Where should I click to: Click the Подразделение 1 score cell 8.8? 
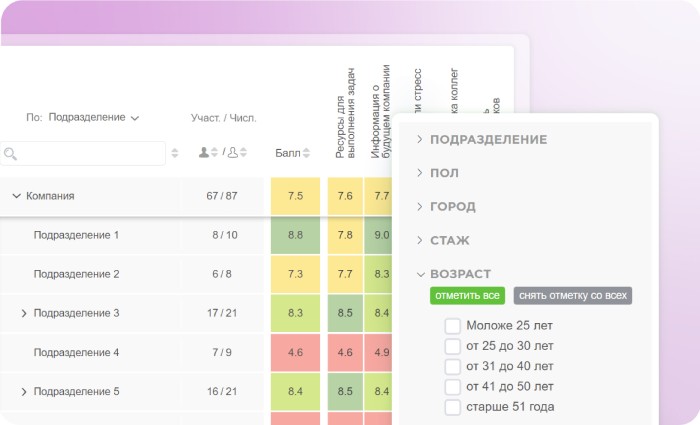[x=296, y=235]
